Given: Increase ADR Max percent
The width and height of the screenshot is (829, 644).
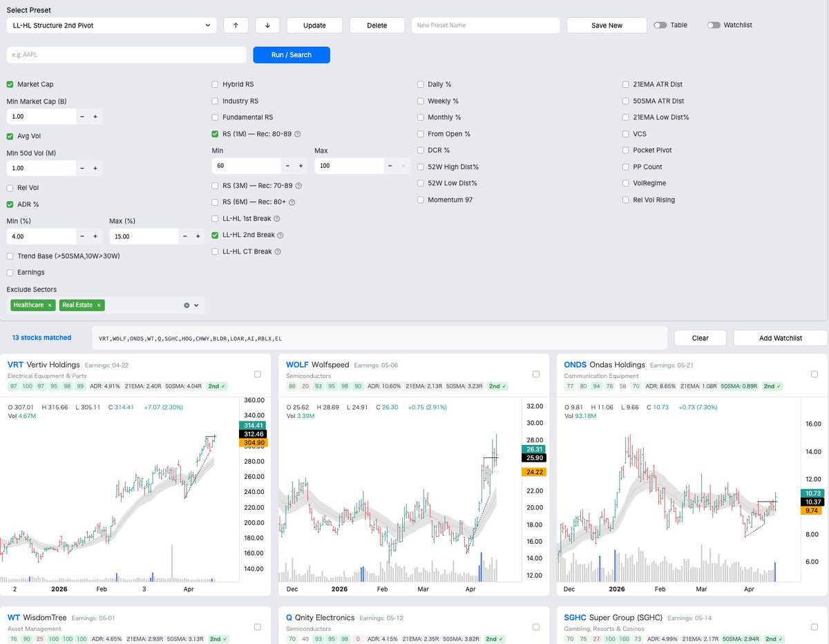Looking at the screenshot, I should [198, 236].
